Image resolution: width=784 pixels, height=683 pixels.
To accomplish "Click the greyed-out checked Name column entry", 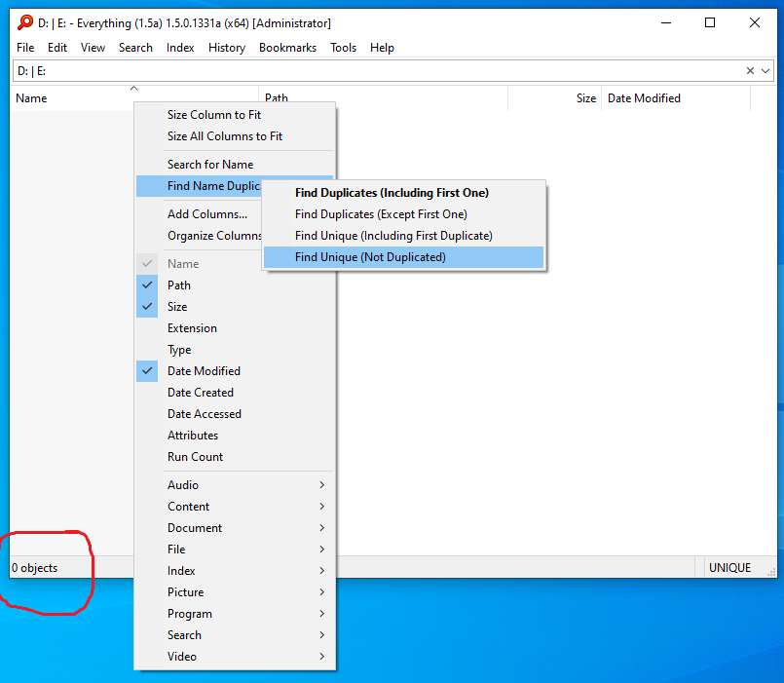I will coord(199,264).
